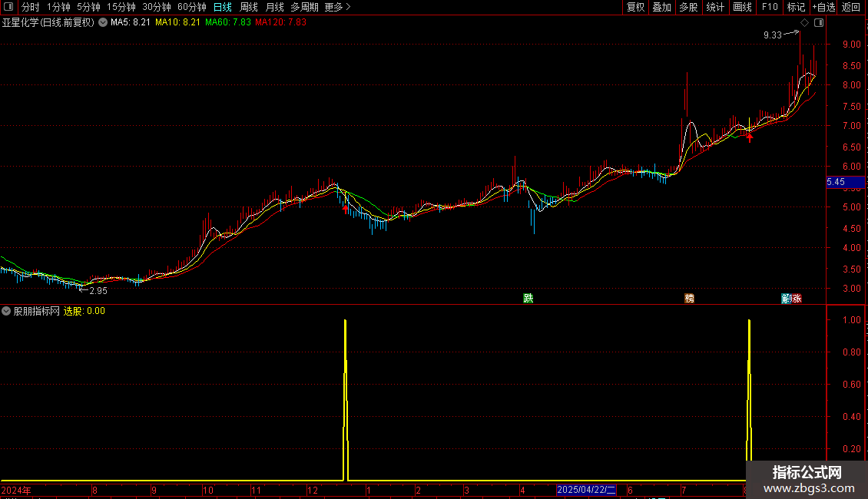Select the 15分钟 period
Screen dimensions: 868x499
pyautogui.click(x=121, y=7)
